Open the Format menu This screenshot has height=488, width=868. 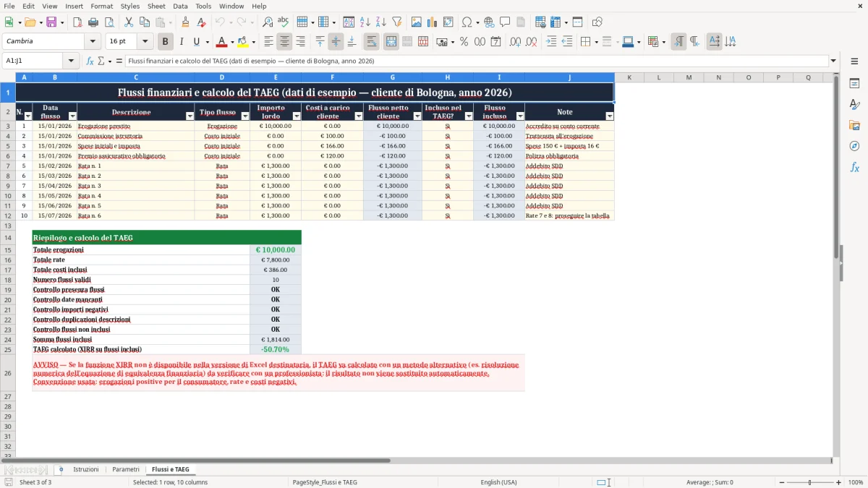click(x=101, y=6)
